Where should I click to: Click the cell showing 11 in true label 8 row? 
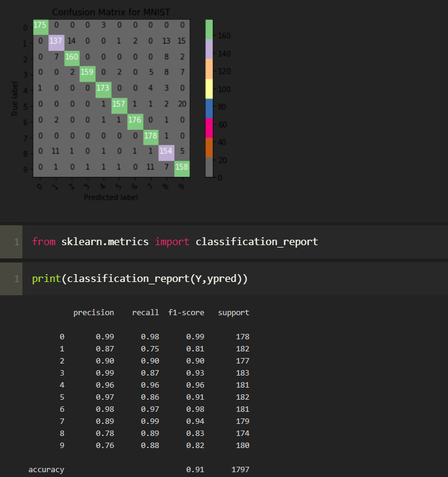pyautogui.click(x=56, y=151)
